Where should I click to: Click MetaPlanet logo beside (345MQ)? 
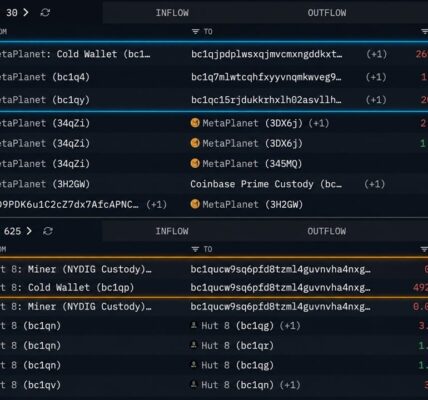pos(195,164)
